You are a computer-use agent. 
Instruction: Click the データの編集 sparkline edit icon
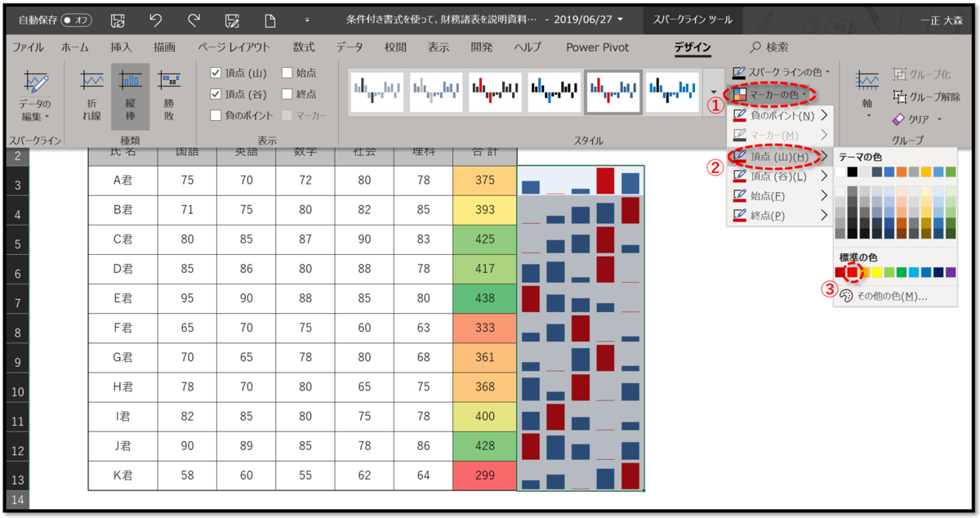(35, 82)
